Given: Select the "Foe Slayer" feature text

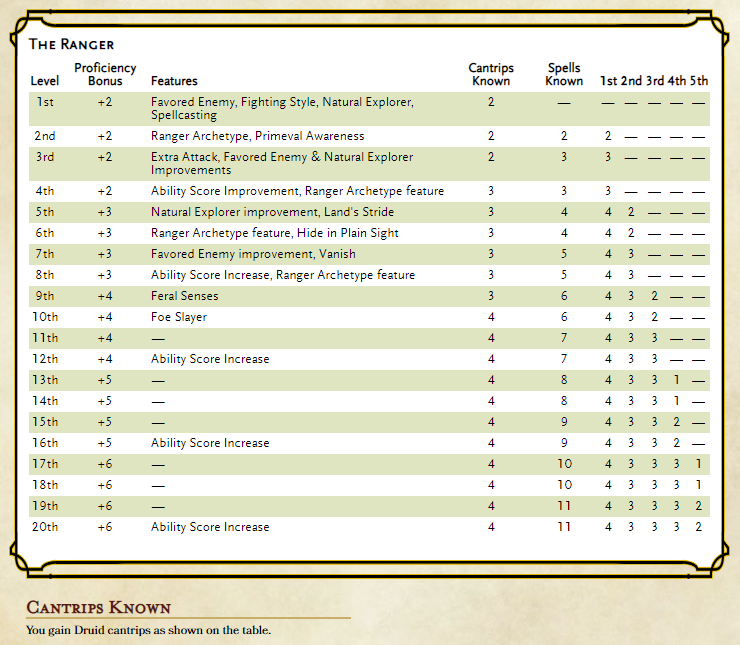Looking at the screenshot, I should pyautogui.click(x=178, y=317).
